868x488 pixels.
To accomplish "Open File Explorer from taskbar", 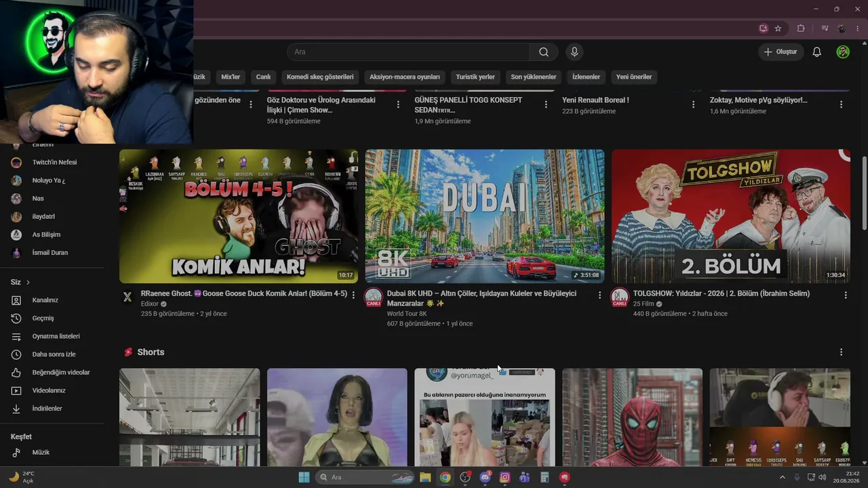I will [x=425, y=477].
